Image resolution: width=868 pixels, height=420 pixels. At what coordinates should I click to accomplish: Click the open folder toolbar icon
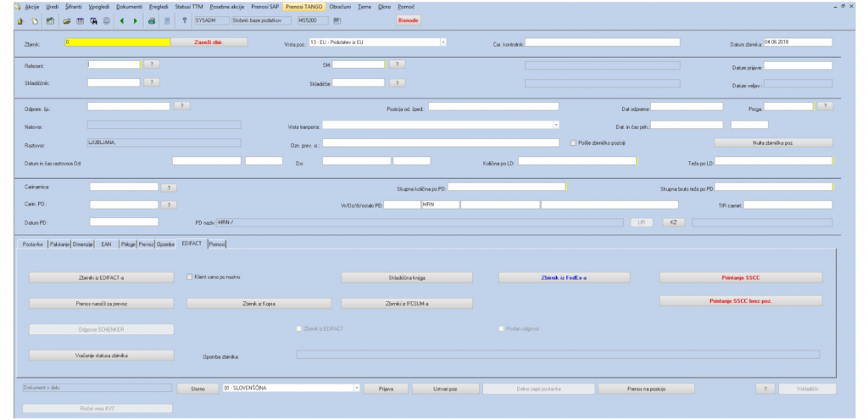[65, 20]
